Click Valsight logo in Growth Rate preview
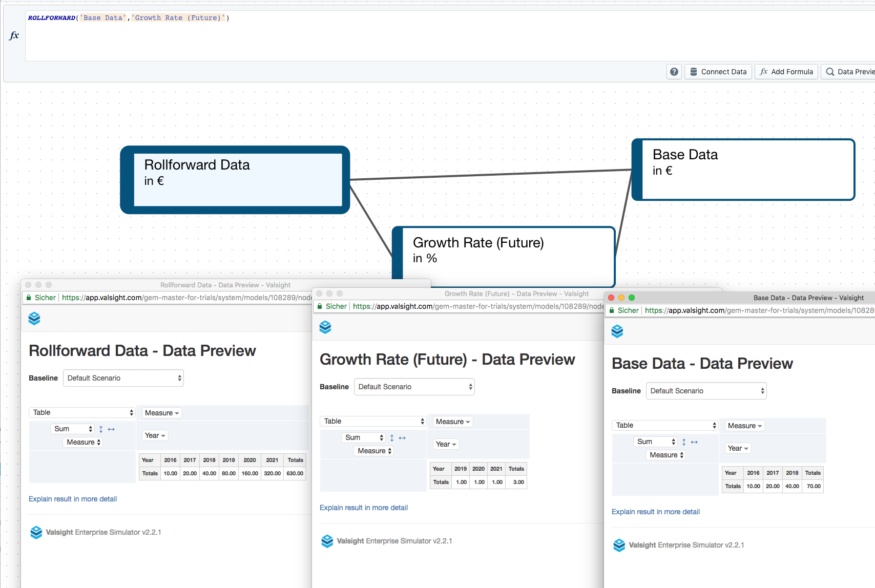This screenshot has width=875, height=588. click(325, 327)
